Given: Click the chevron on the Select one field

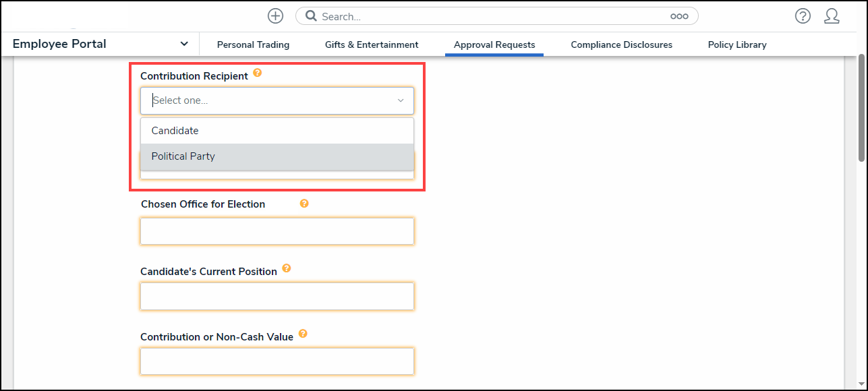Looking at the screenshot, I should click(x=401, y=100).
